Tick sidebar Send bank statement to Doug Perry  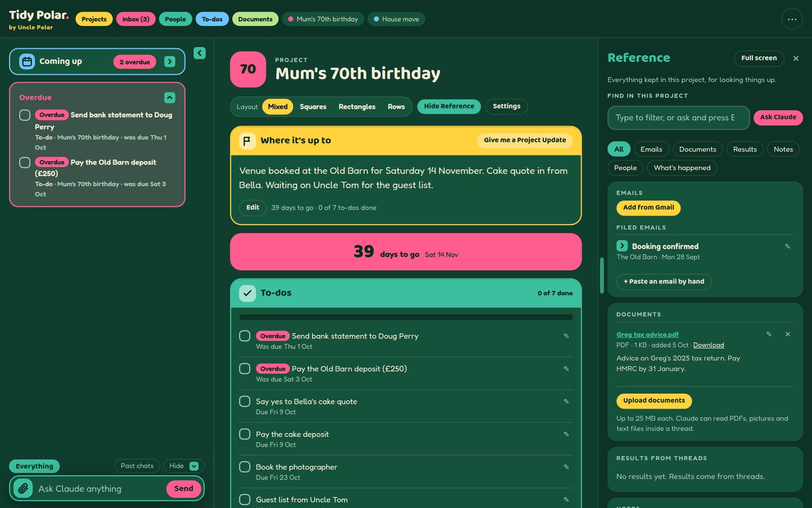(25, 115)
